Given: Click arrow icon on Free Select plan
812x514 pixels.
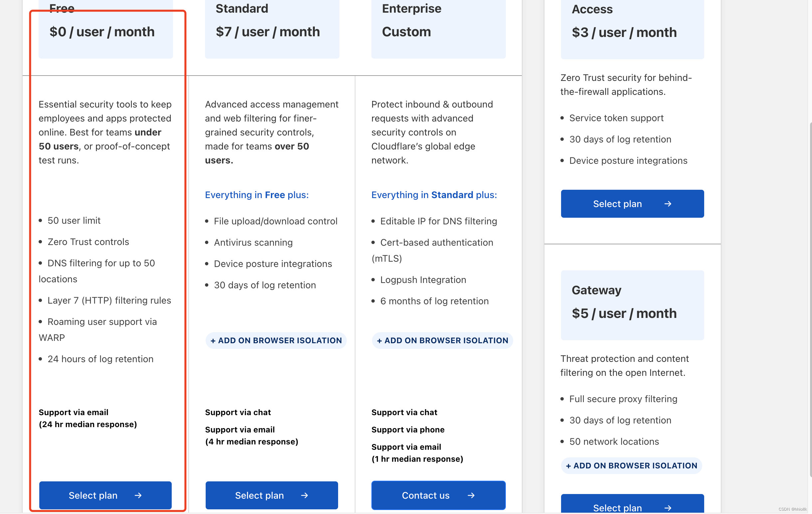Looking at the screenshot, I should [x=138, y=495].
